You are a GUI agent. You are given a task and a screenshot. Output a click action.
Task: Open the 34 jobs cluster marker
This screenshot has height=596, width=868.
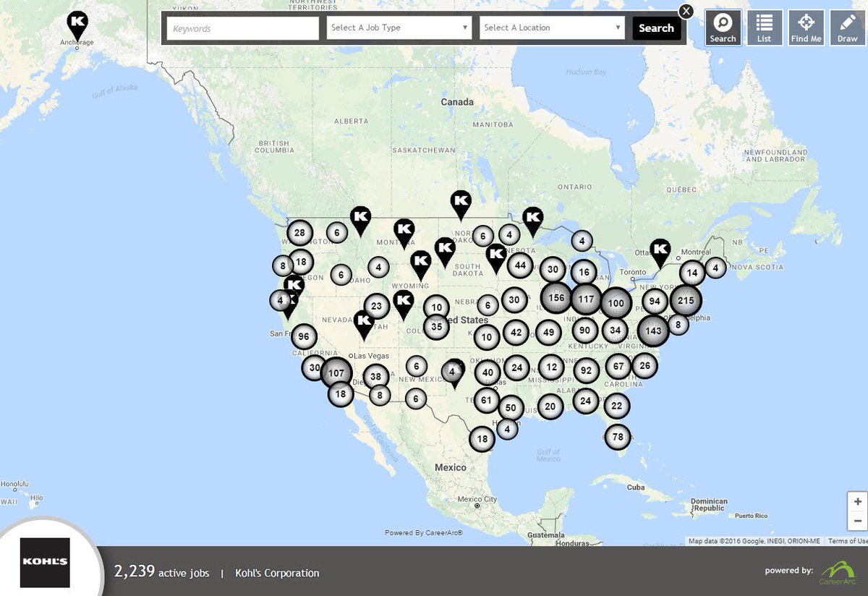616,331
